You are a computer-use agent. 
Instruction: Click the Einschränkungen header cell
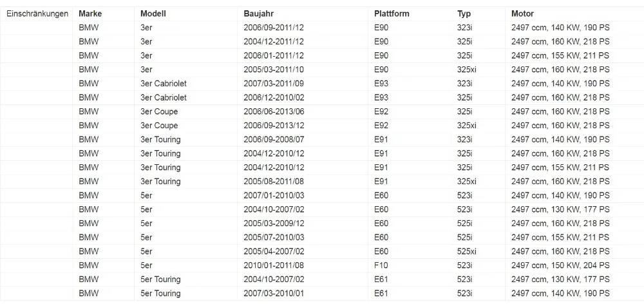(x=37, y=14)
